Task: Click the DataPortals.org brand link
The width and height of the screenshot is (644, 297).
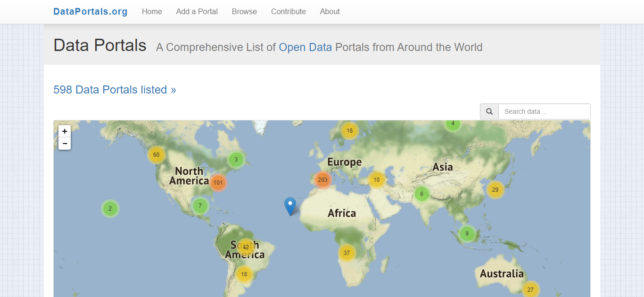Action: [x=91, y=11]
